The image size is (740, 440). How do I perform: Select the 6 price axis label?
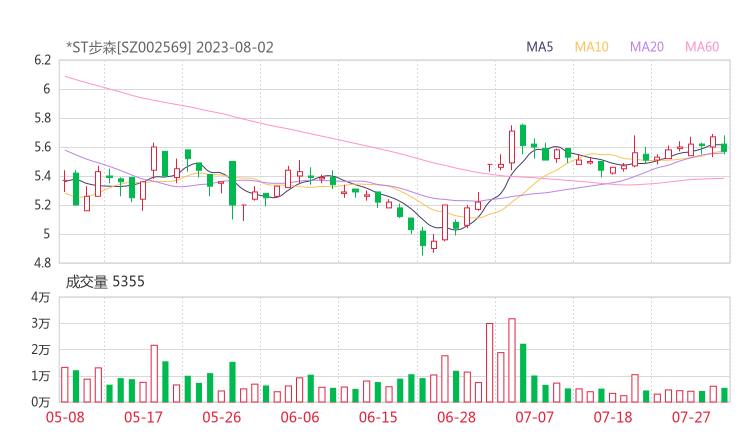coord(46,89)
